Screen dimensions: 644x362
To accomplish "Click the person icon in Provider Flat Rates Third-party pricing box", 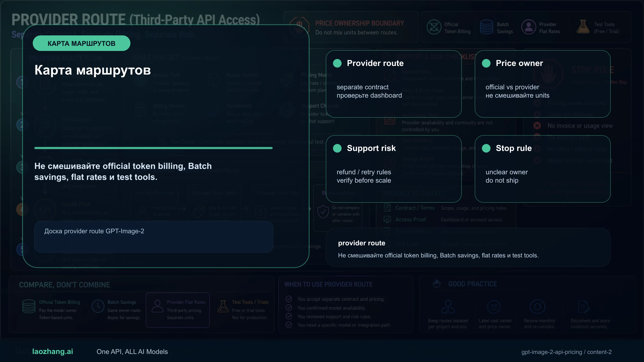I will 158,306.
